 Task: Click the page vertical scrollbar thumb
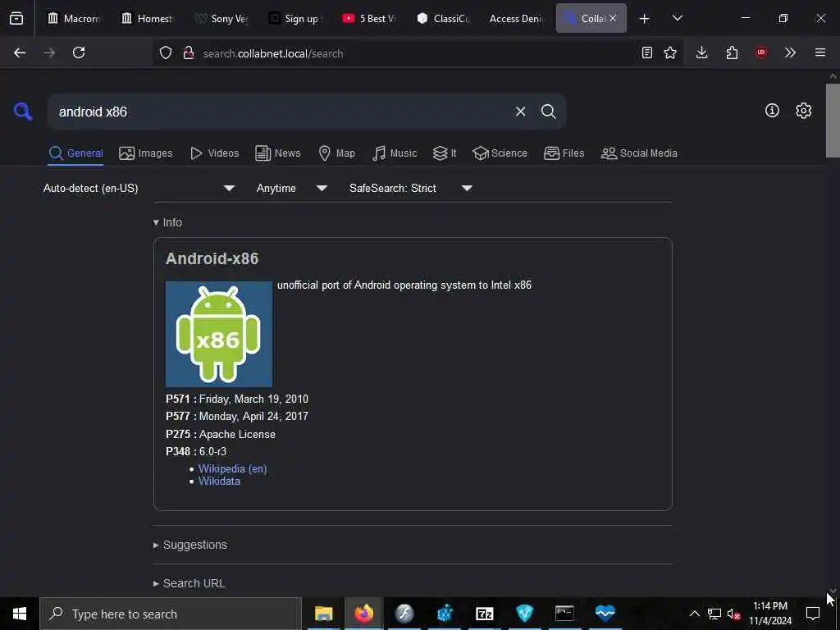pyautogui.click(x=833, y=120)
